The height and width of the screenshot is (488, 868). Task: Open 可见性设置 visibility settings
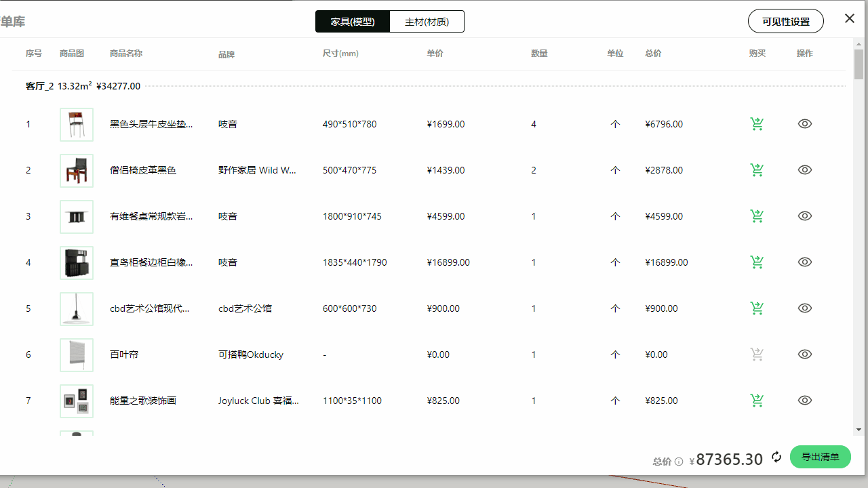[x=785, y=22]
